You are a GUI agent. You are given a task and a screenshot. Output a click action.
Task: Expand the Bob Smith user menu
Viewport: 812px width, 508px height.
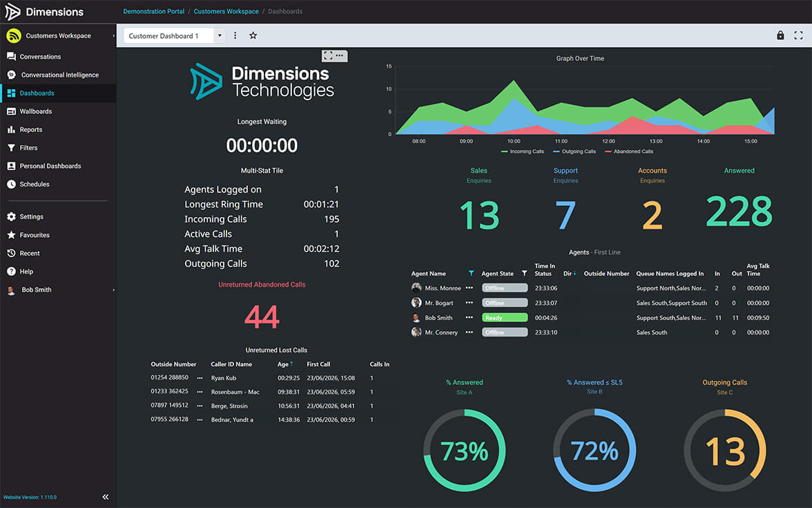(113, 290)
